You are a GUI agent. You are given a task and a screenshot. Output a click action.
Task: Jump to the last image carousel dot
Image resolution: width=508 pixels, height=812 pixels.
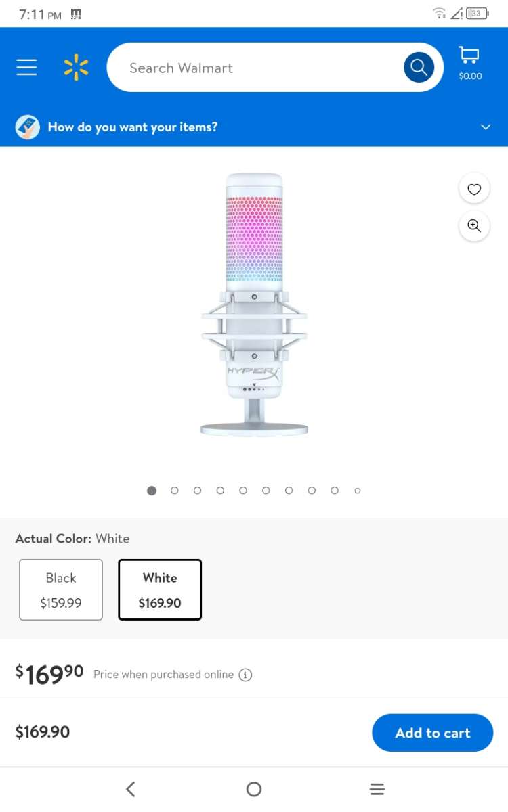coord(358,491)
